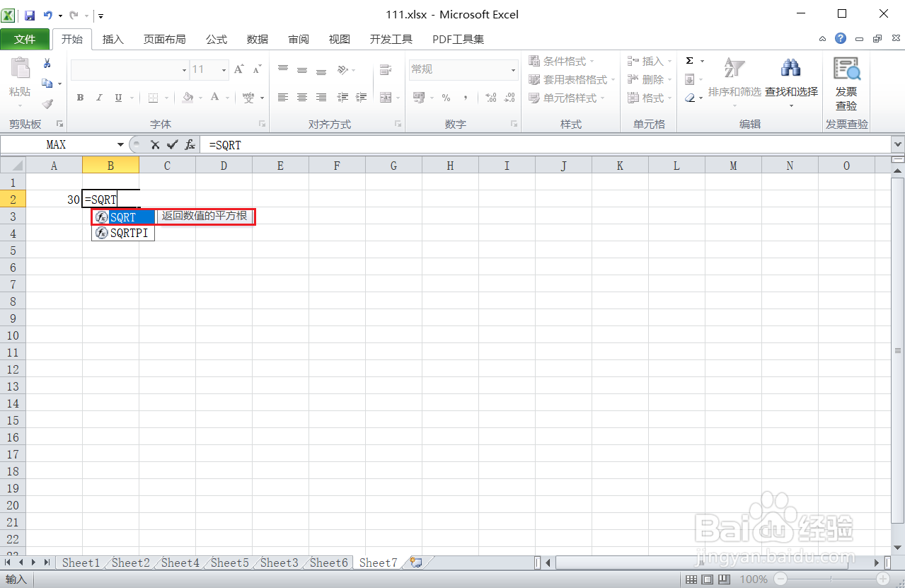Viewport: 905px width, 588px height.
Task: Click the Cancel X icon in formula bar
Action: pyautogui.click(x=154, y=145)
